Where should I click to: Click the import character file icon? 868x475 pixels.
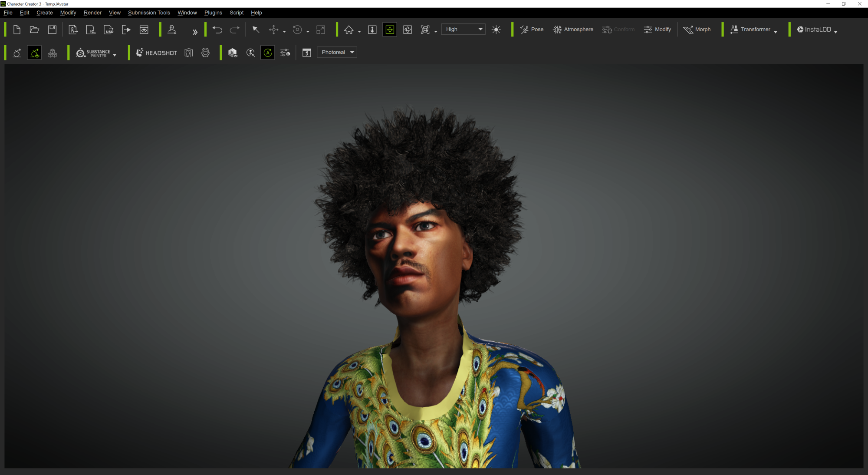[73, 30]
